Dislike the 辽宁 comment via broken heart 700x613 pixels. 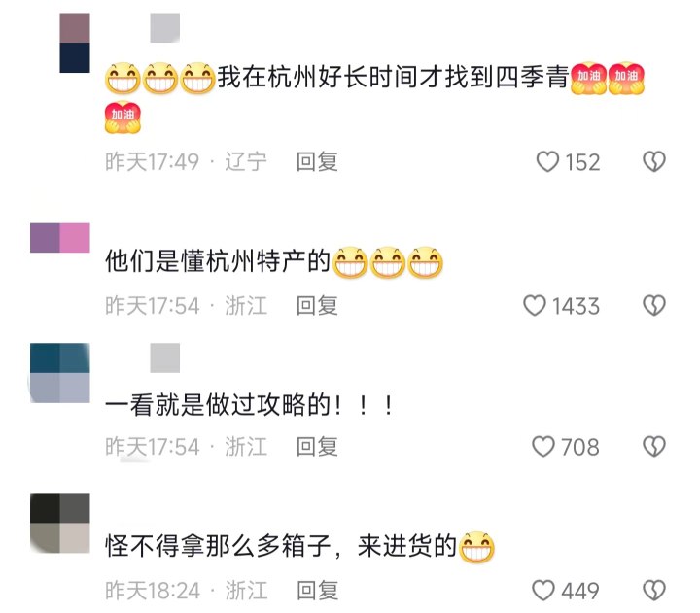pyautogui.click(x=654, y=161)
